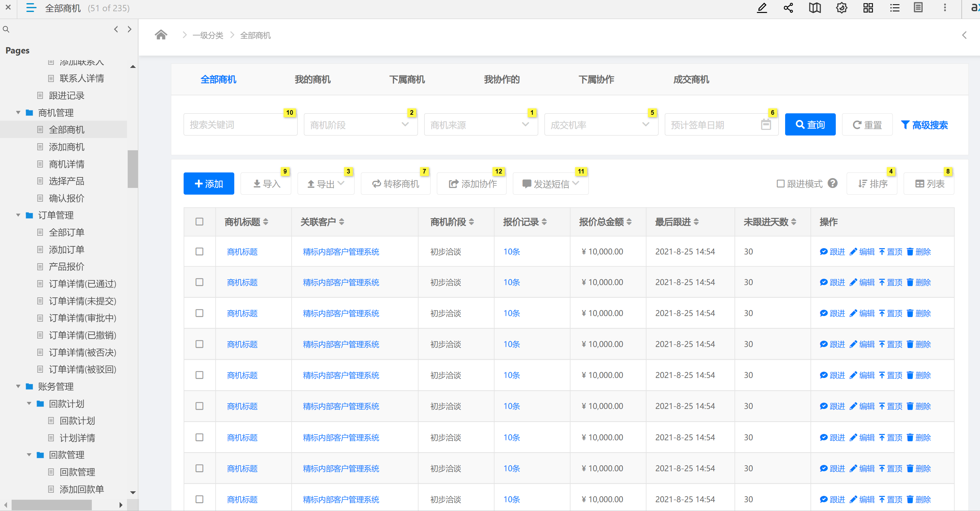This screenshot has width=980, height=511.
Task: Check the sixth data row checkbox
Action: [199, 406]
